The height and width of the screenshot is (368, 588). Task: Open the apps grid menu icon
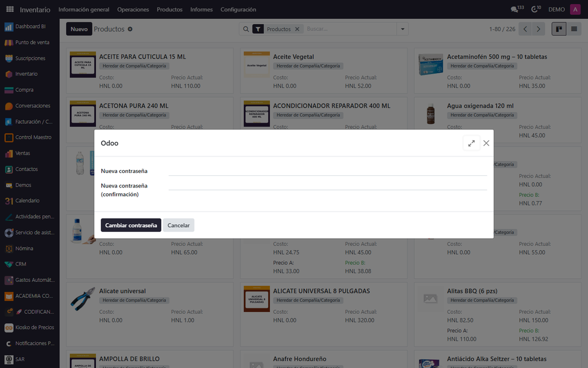(10, 9)
